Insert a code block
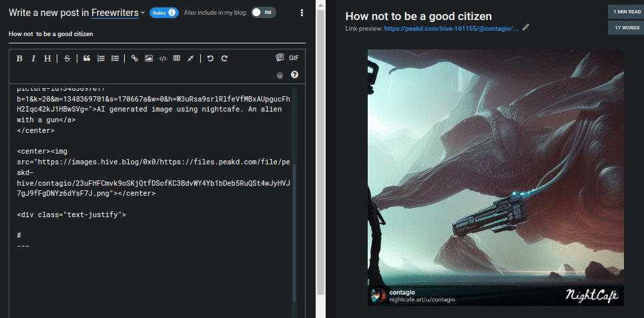Viewport: 644px width, 318px height. tap(163, 58)
